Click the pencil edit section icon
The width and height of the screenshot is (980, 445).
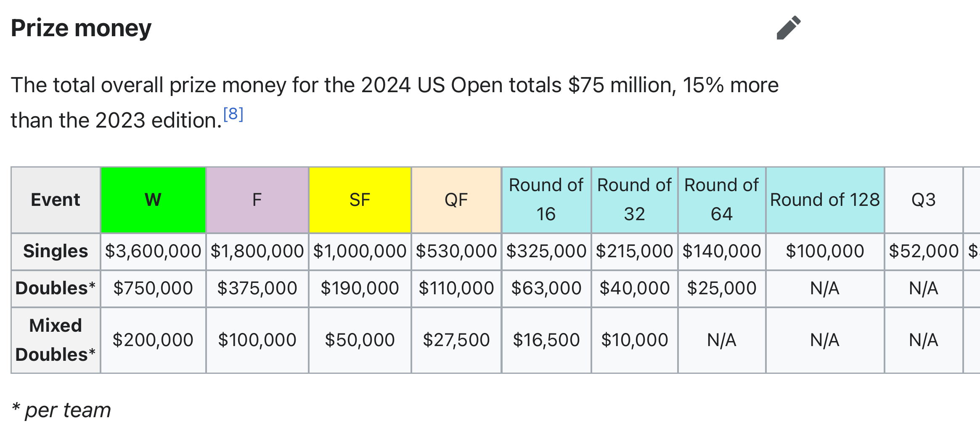tap(788, 28)
